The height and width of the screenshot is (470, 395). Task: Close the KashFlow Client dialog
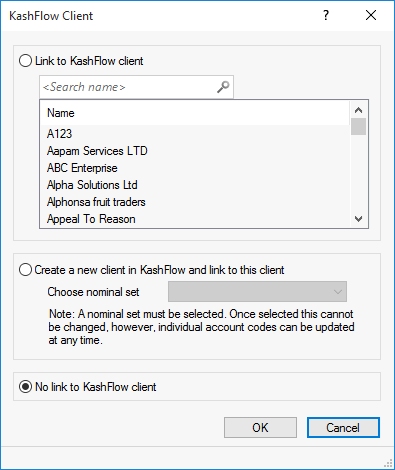(371, 15)
